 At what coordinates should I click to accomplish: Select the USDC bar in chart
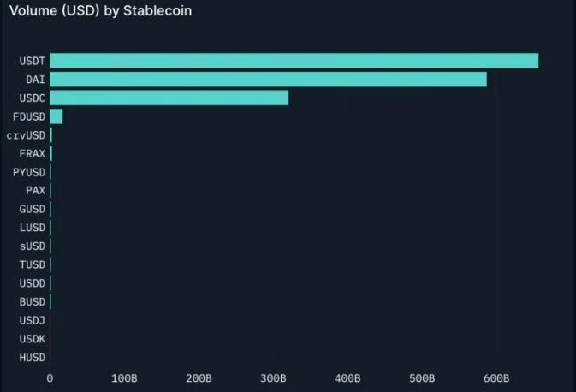click(169, 98)
